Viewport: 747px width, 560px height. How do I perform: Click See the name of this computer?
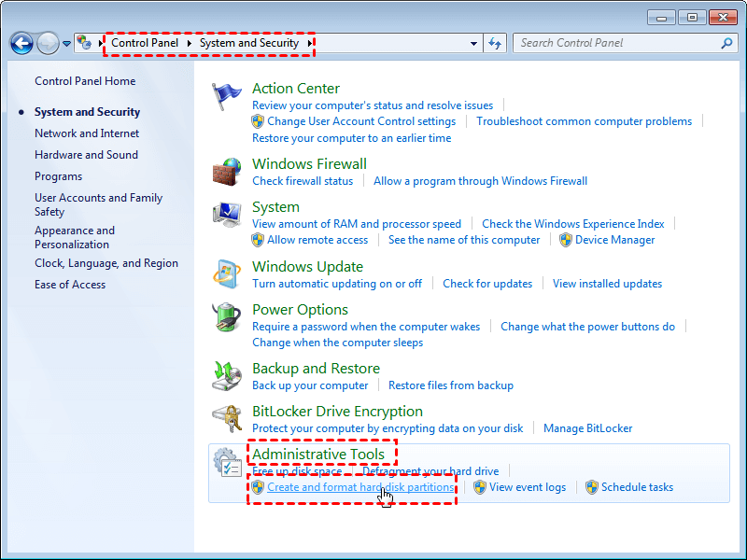coord(464,240)
